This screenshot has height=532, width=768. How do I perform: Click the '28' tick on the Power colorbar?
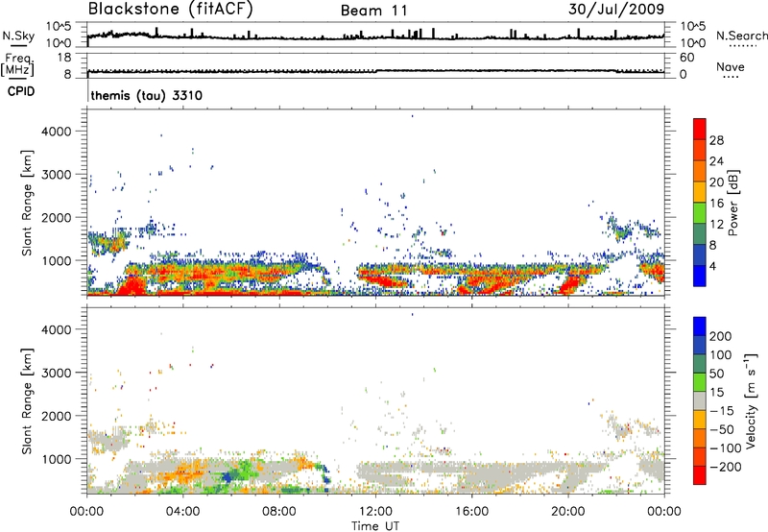[716, 140]
